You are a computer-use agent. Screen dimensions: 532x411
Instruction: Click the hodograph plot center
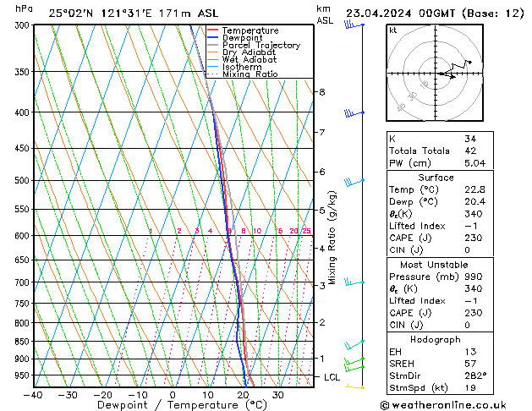click(436, 73)
